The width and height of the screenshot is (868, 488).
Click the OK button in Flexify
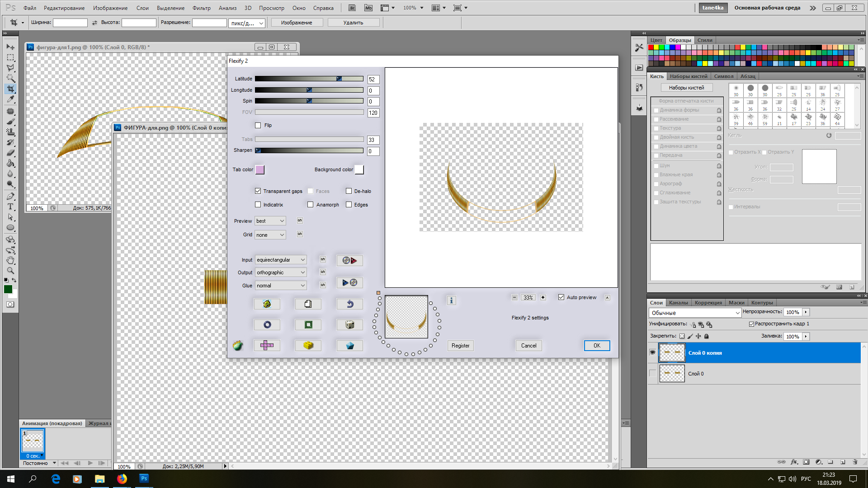click(x=597, y=346)
